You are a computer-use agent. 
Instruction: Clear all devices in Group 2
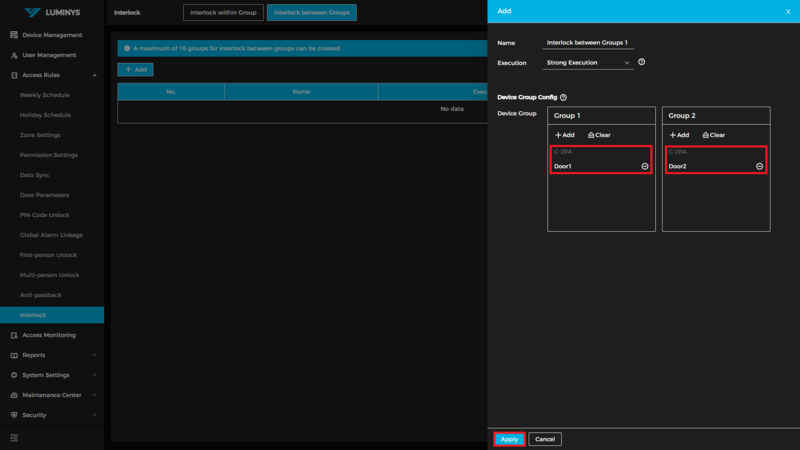coord(714,135)
